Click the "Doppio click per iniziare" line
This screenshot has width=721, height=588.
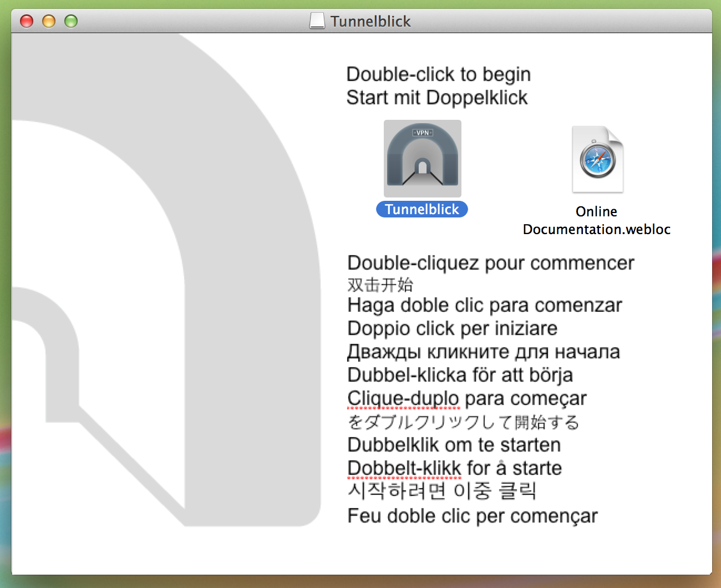[x=453, y=328]
